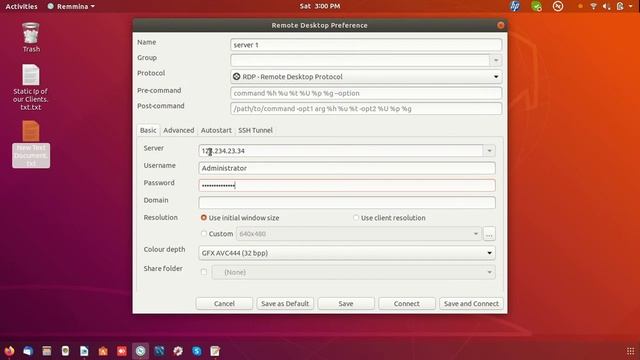The height and width of the screenshot is (360, 640).
Task: Click into the Pre-command field
Action: [366, 93]
